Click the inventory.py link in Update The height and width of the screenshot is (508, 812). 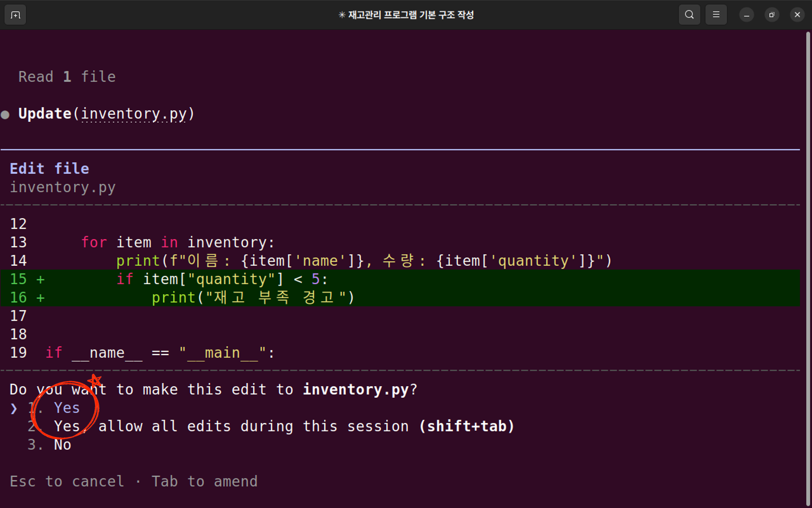(134, 114)
